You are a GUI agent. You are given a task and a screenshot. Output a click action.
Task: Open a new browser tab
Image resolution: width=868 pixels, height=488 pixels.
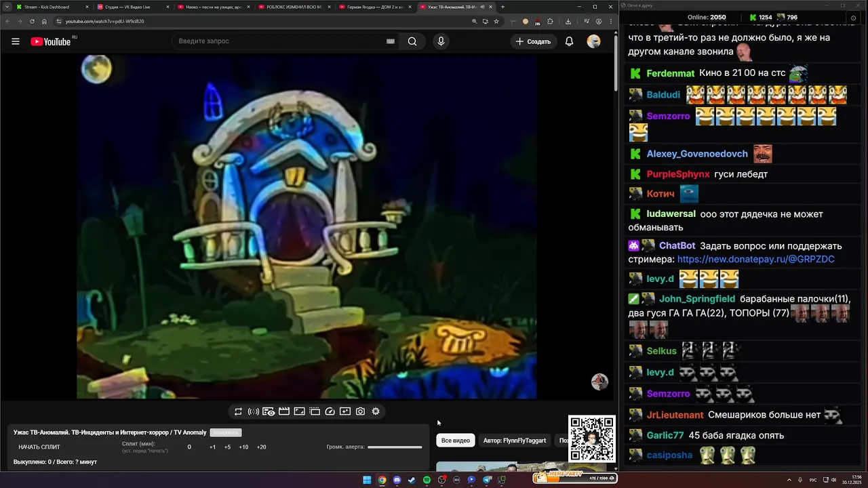[502, 7]
